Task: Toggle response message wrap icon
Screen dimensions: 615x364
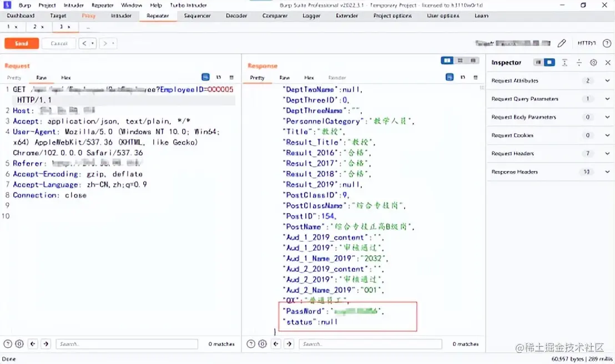Action: (450, 77)
